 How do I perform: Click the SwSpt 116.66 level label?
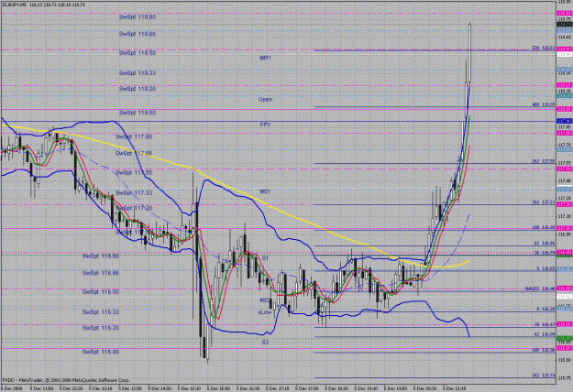(x=101, y=273)
